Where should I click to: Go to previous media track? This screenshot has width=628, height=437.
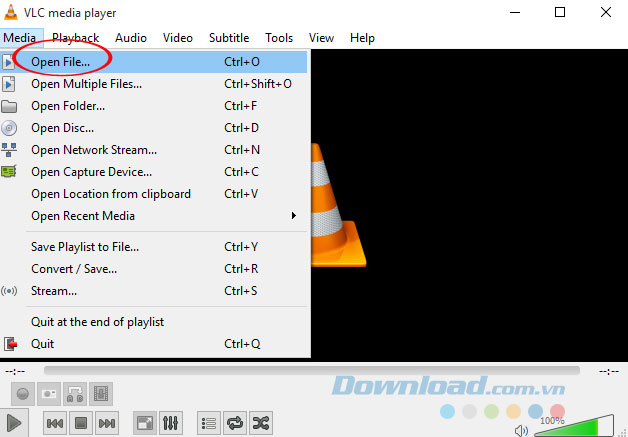(55, 423)
